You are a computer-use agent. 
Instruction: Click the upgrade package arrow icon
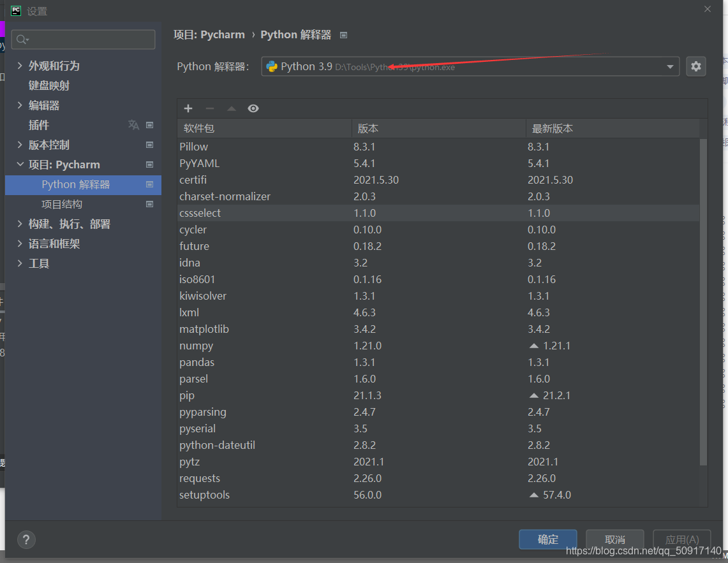[231, 108]
